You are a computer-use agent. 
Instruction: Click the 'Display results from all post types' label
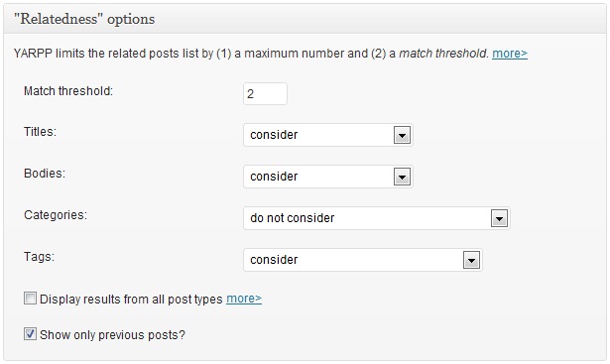tap(131, 300)
